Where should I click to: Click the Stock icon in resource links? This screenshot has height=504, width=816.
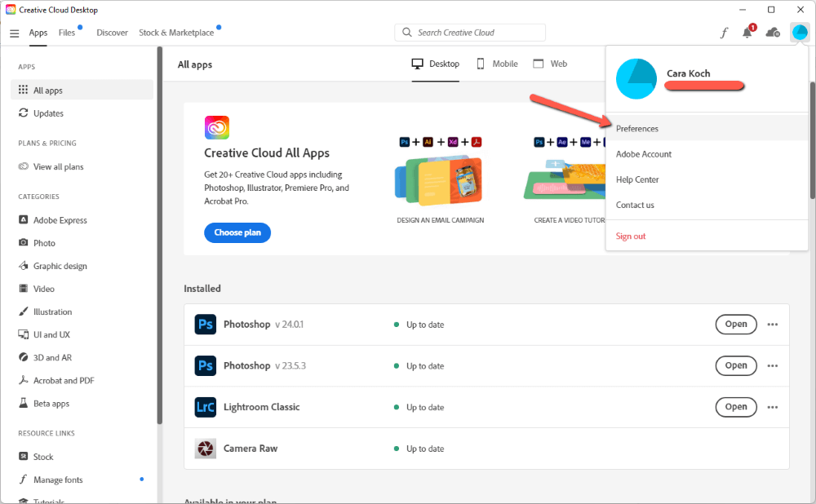point(24,456)
